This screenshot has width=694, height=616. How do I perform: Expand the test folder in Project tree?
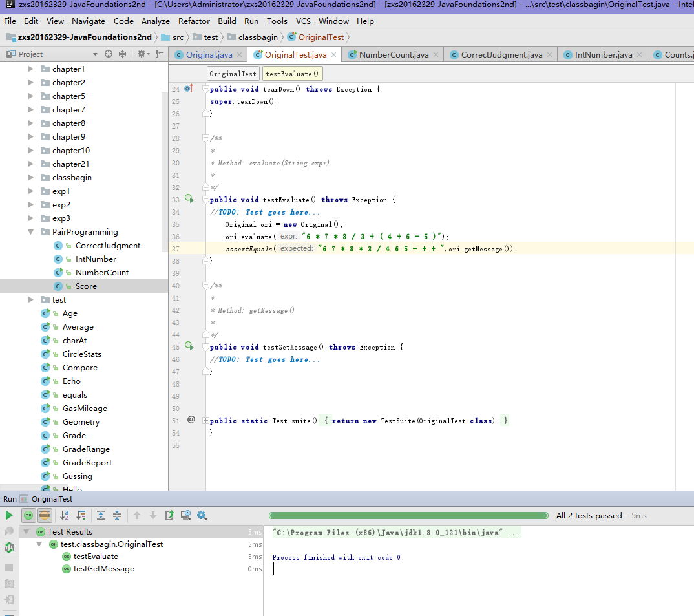pyautogui.click(x=30, y=299)
